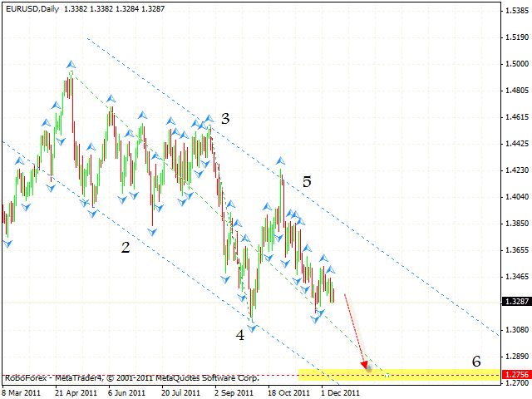Viewport: 532px width, 399px height.
Task: Click the 1.5190 price axis value
Action: [x=517, y=37]
